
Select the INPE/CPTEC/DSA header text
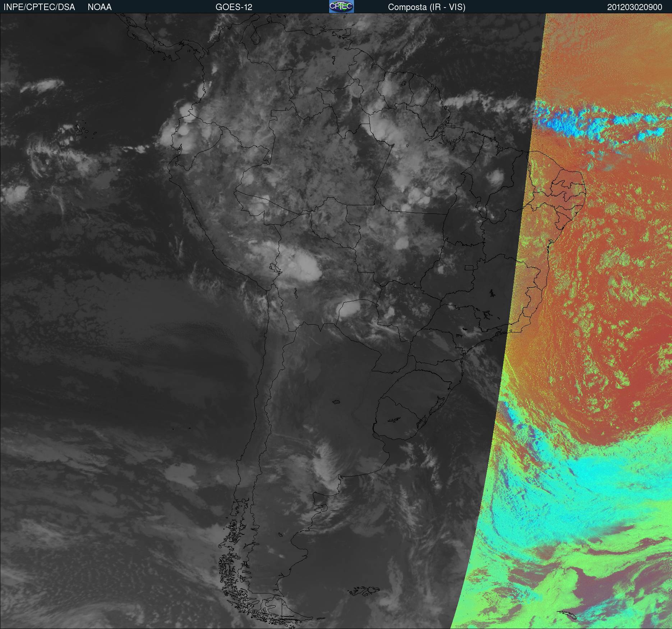click(x=39, y=7)
